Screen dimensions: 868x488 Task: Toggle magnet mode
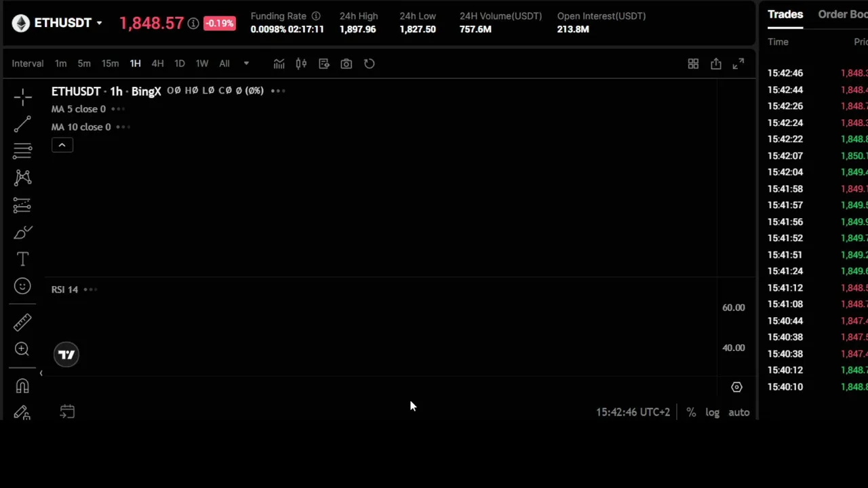click(22, 386)
